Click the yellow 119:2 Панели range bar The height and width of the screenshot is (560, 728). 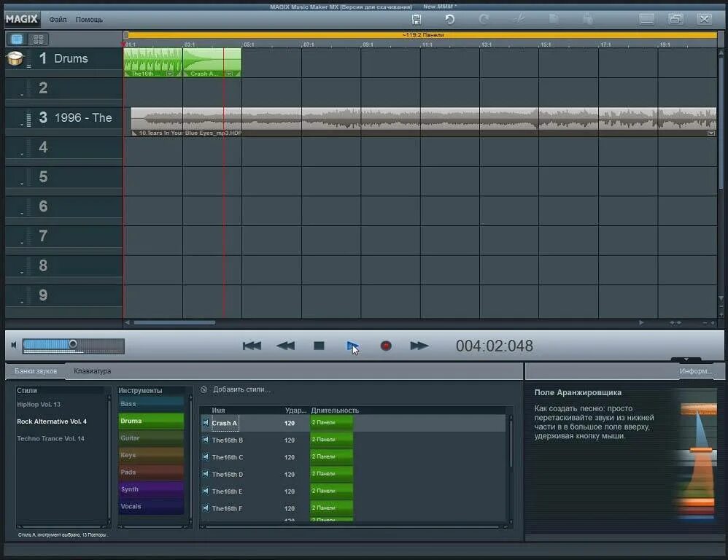click(x=422, y=35)
